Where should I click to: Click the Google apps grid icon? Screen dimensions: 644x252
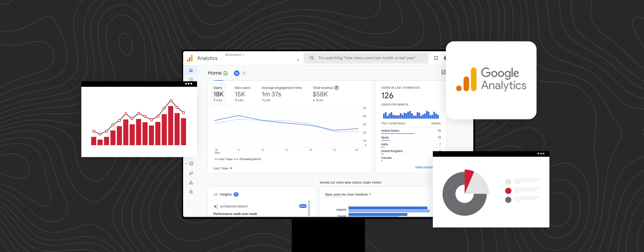tap(436, 58)
